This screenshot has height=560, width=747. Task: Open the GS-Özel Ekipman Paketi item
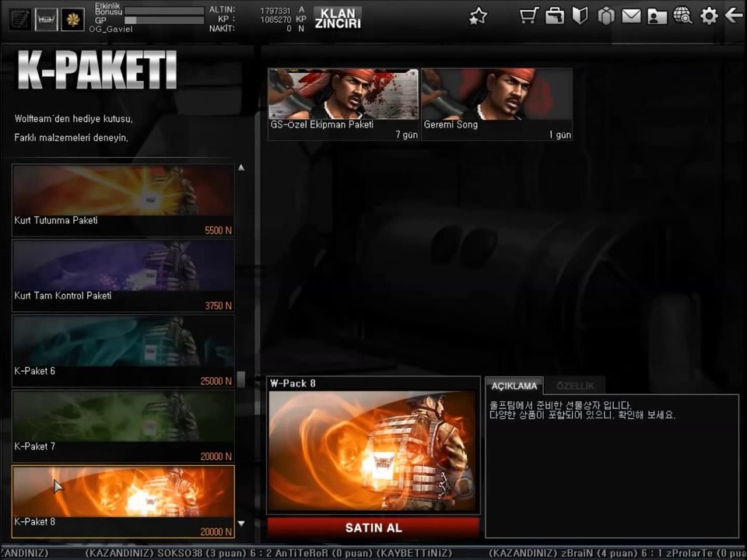343,104
